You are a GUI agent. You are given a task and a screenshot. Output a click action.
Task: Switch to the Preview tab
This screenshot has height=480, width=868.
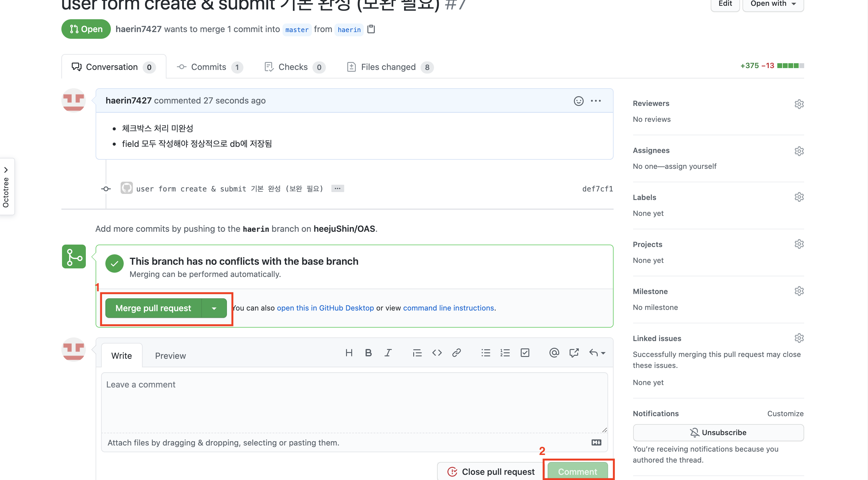(x=170, y=356)
